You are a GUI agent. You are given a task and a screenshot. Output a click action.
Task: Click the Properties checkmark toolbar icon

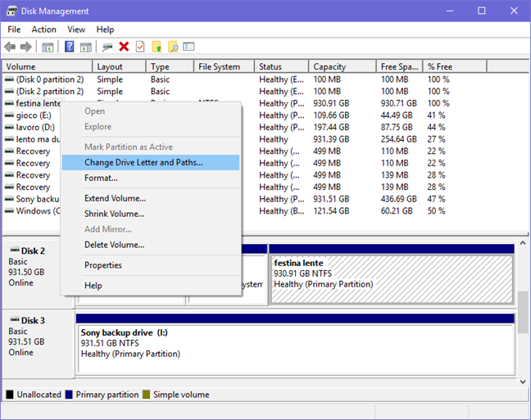click(140, 47)
